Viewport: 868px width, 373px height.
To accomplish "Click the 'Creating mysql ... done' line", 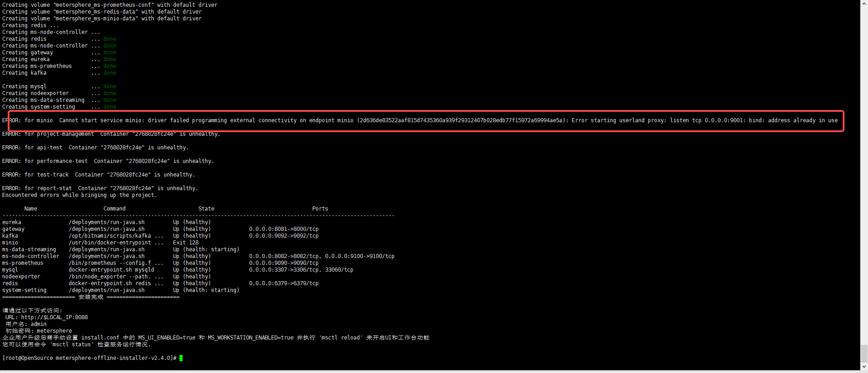I will click(59, 86).
